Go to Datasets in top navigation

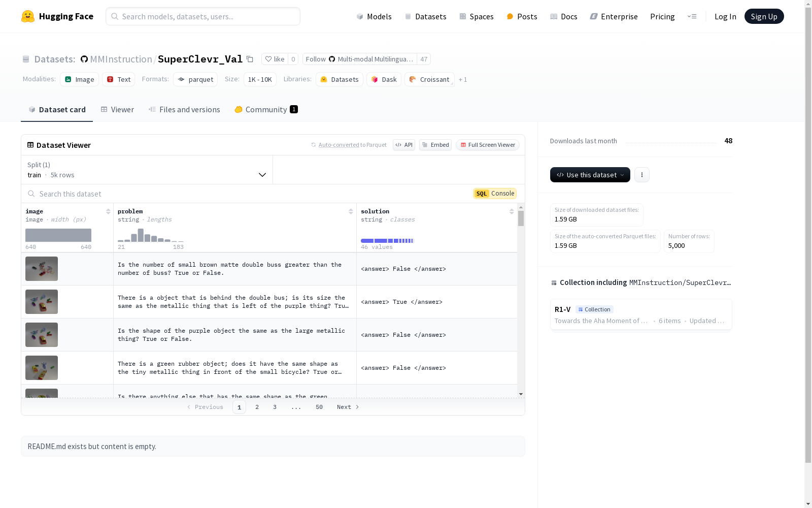pos(425,16)
